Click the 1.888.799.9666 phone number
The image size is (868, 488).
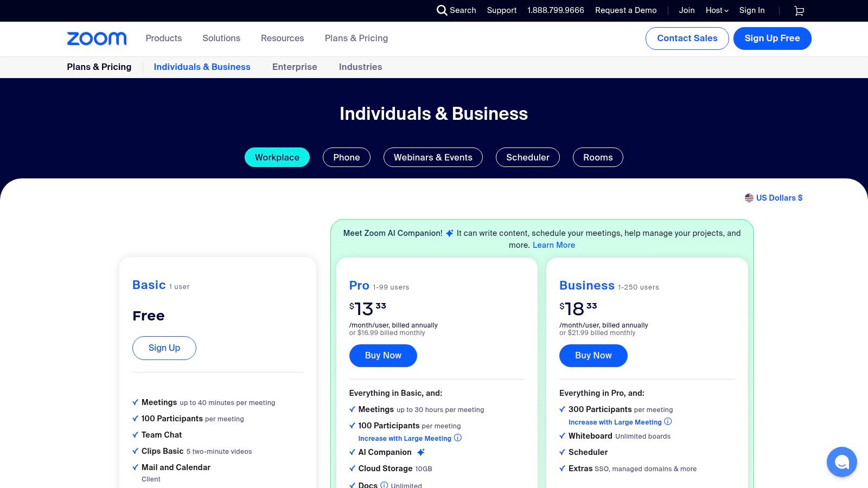(556, 10)
